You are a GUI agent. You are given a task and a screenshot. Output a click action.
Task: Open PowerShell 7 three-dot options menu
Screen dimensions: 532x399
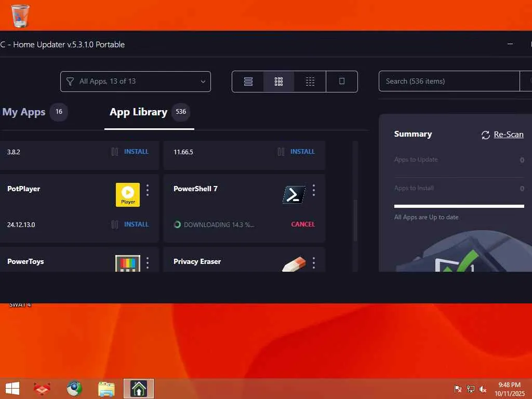point(313,190)
